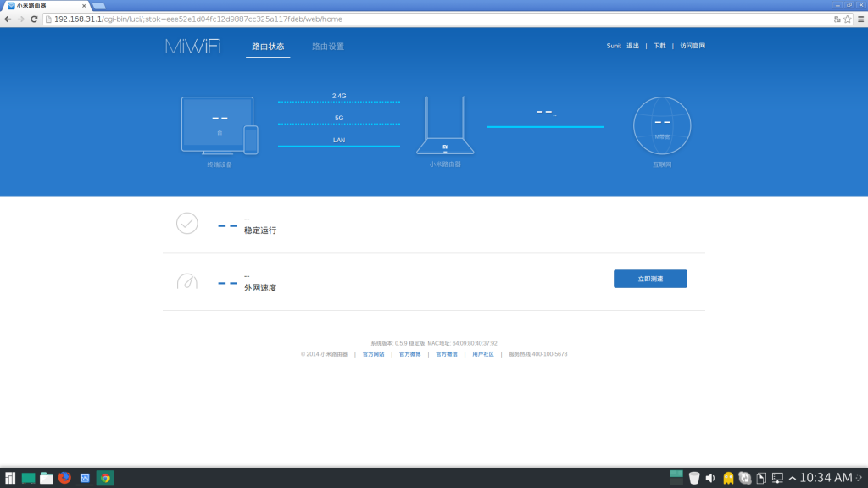Screen dimensions: 868x488
Task: Click the 5G connection label
Action: pos(339,118)
